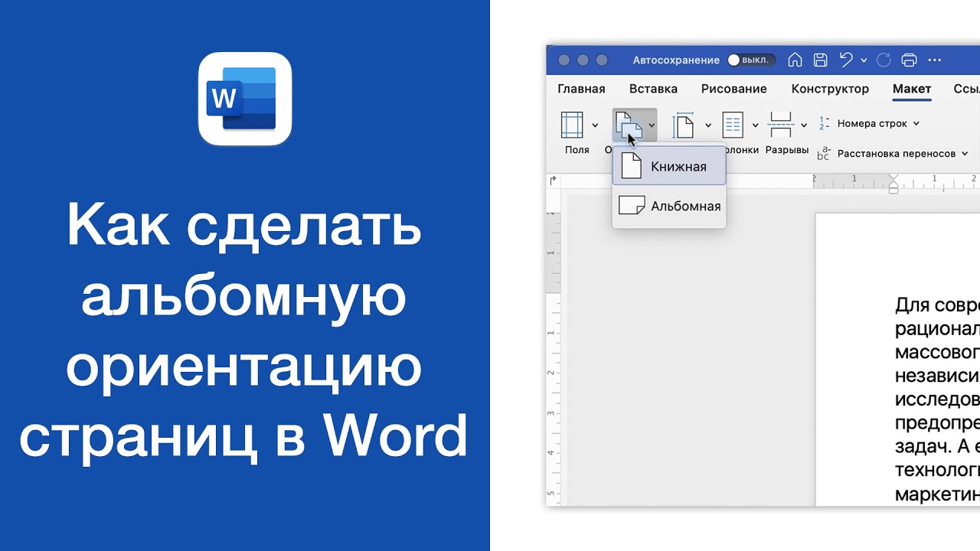Open the three-dots more options menu
The height and width of the screenshot is (551, 980).
coord(935,60)
